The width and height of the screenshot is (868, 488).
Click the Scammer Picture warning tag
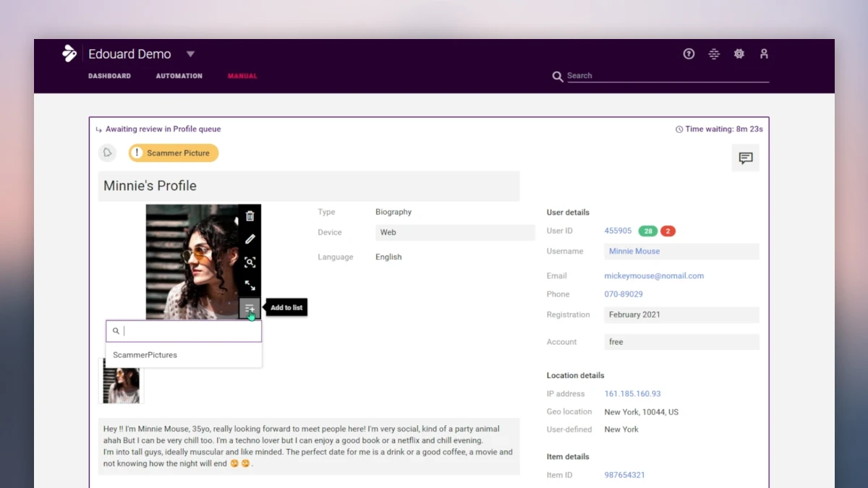pyautogui.click(x=174, y=153)
